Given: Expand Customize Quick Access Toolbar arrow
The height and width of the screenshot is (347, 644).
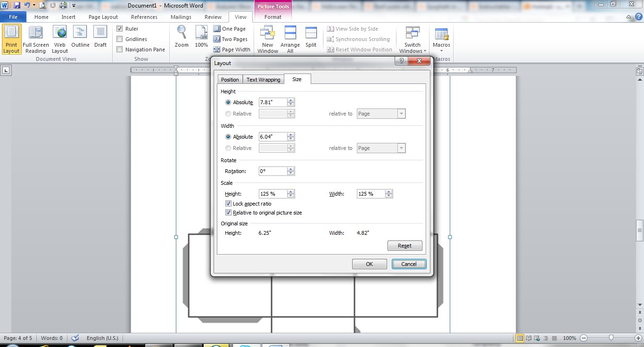Looking at the screenshot, I should pos(74,6).
